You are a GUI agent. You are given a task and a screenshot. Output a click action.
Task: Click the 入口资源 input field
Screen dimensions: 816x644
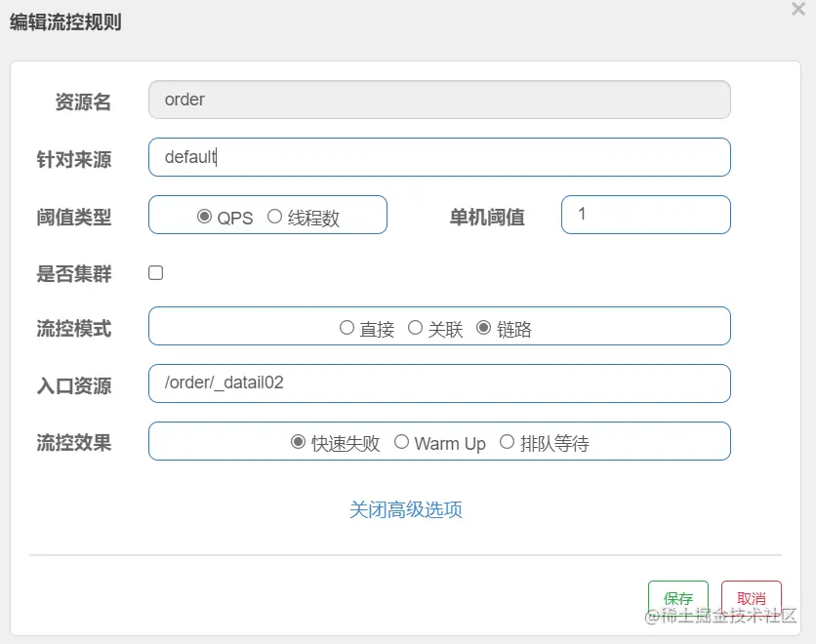tap(439, 383)
